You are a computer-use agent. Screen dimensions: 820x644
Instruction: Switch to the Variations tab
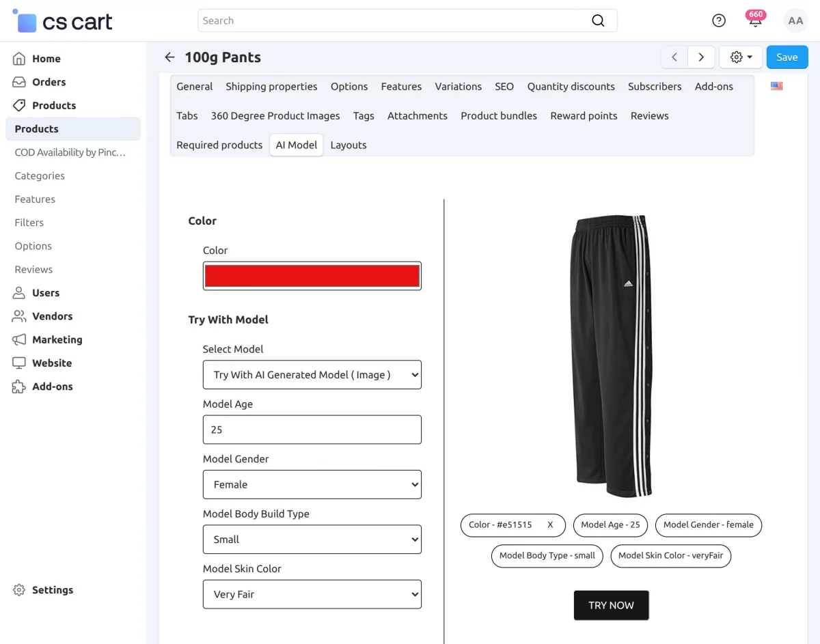[x=458, y=87]
